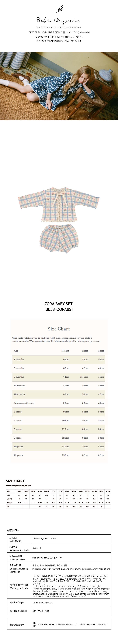The width and height of the screenshot is (118, 644).
Task: Click the Waist column header
Action: pos(101,351)
